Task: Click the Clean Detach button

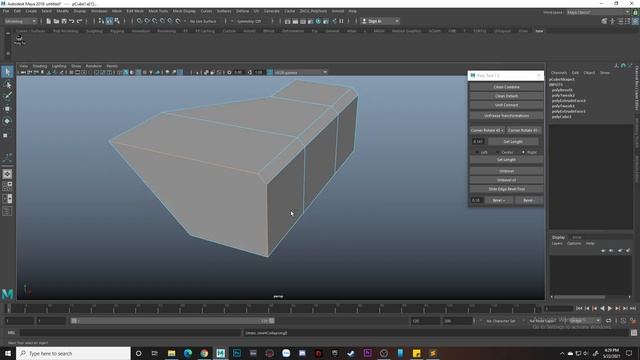Action: click(506, 96)
